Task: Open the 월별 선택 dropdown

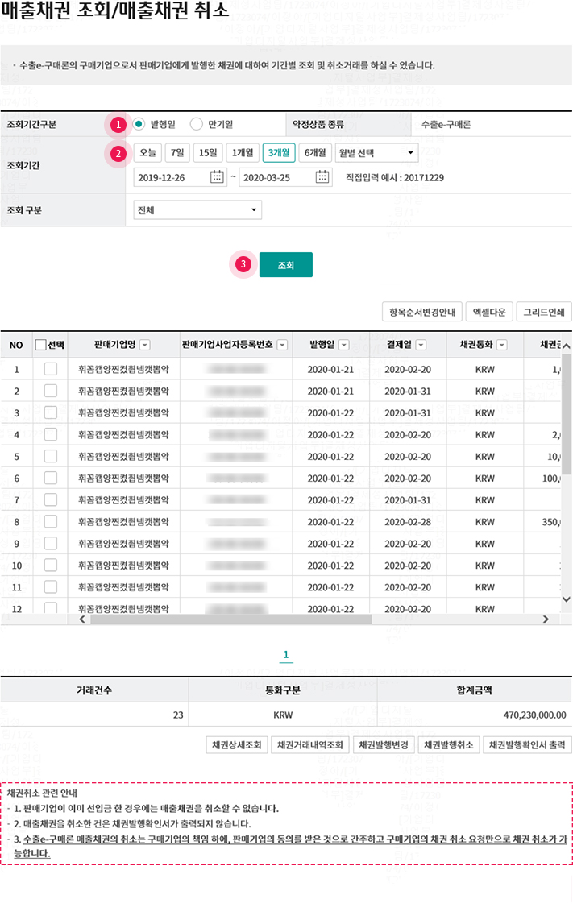Action: pos(376,152)
